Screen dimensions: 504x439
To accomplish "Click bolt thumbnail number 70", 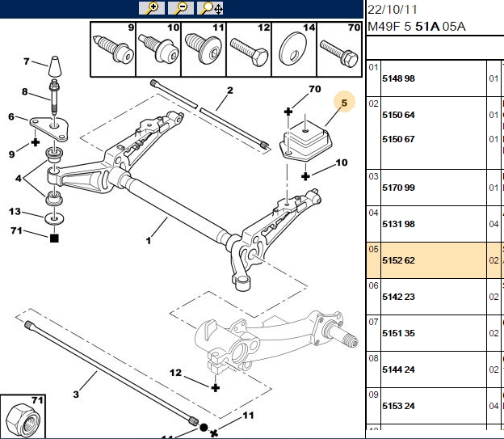I will pos(339,49).
